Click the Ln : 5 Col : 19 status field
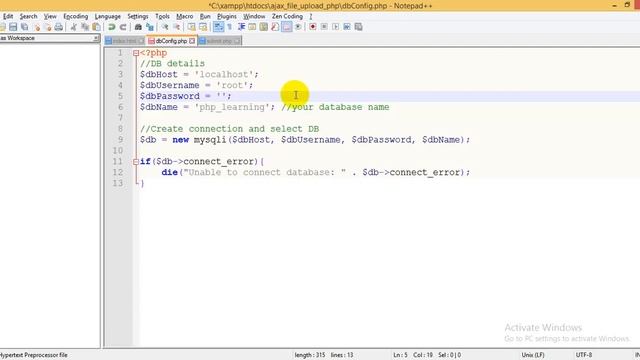The image size is (640, 360). coord(413,355)
